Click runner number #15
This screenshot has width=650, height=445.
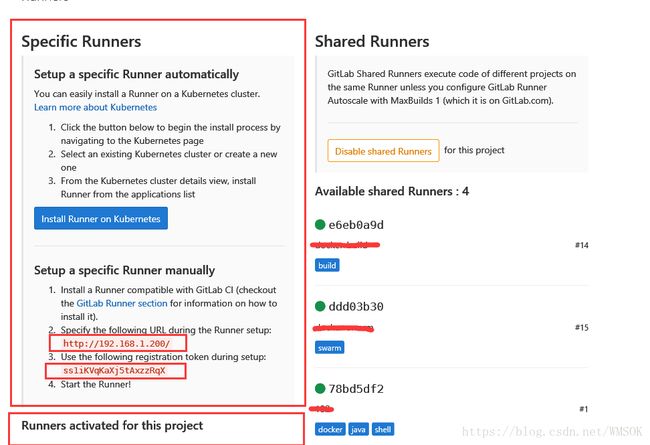[x=582, y=327]
